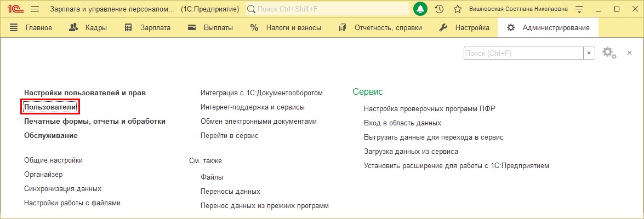Open Интеграция с 1С:Документооборотом

coord(261,93)
